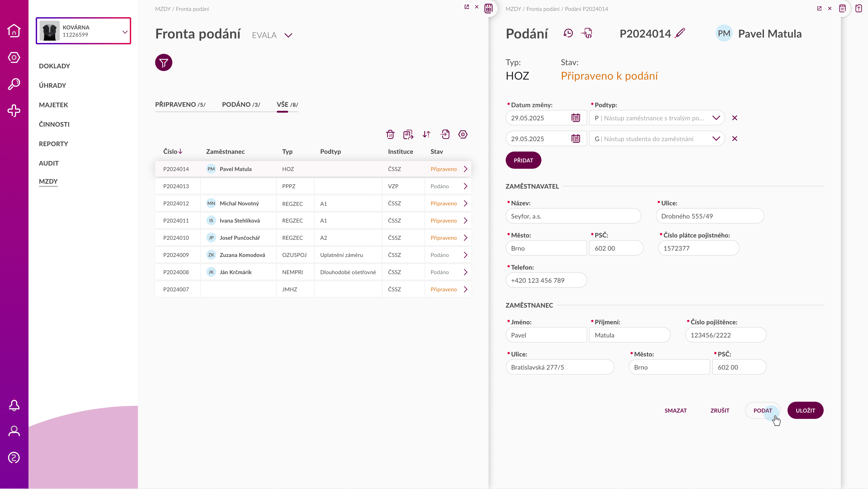Switch to PODÁNO /3/ tab
Image resolution: width=868 pixels, height=489 pixels.
point(241,104)
